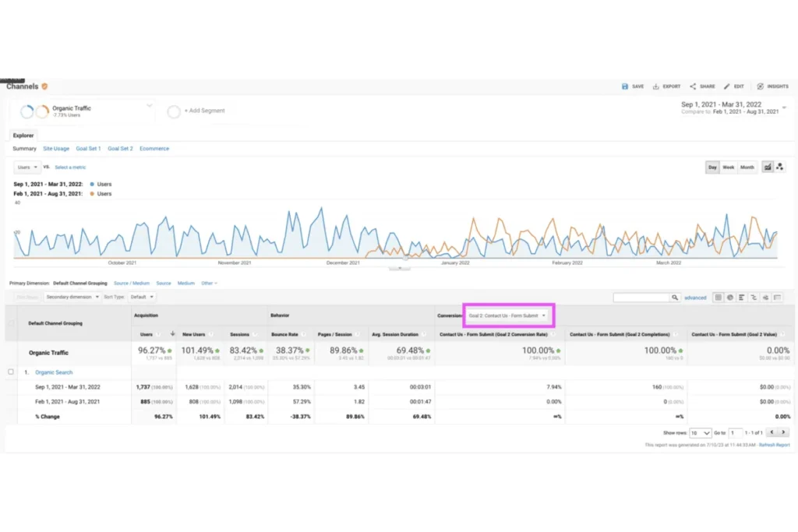The width and height of the screenshot is (798, 532).
Task: Select the motion chart icon beside Month
Action: tap(780, 167)
